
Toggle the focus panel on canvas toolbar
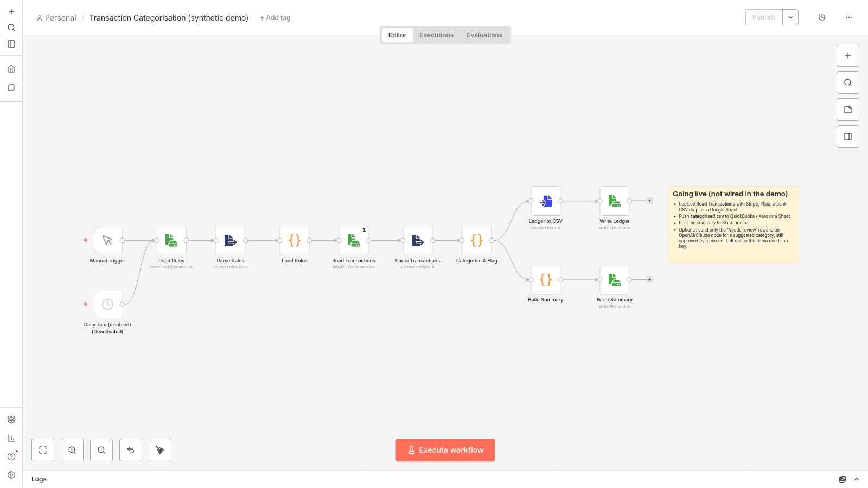[x=848, y=137]
